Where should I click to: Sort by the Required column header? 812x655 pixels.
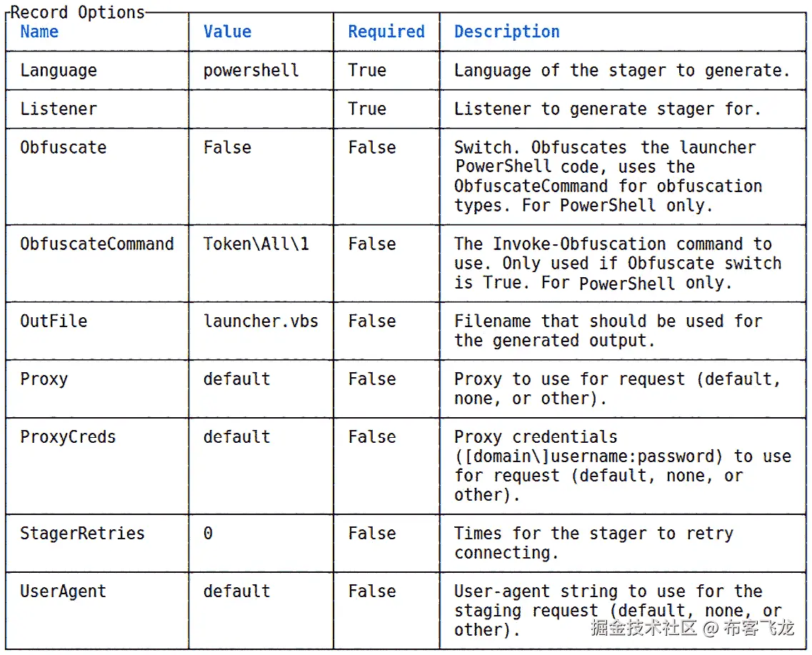coord(386,32)
